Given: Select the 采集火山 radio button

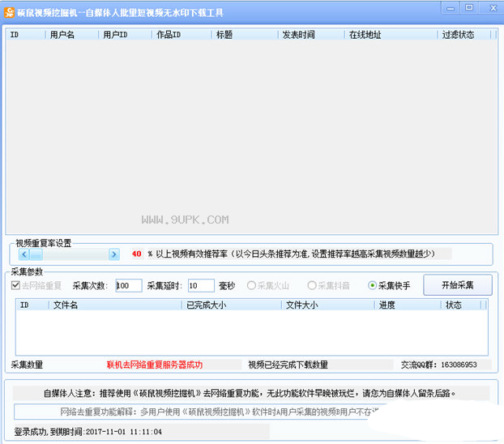Looking at the screenshot, I should (251, 285).
